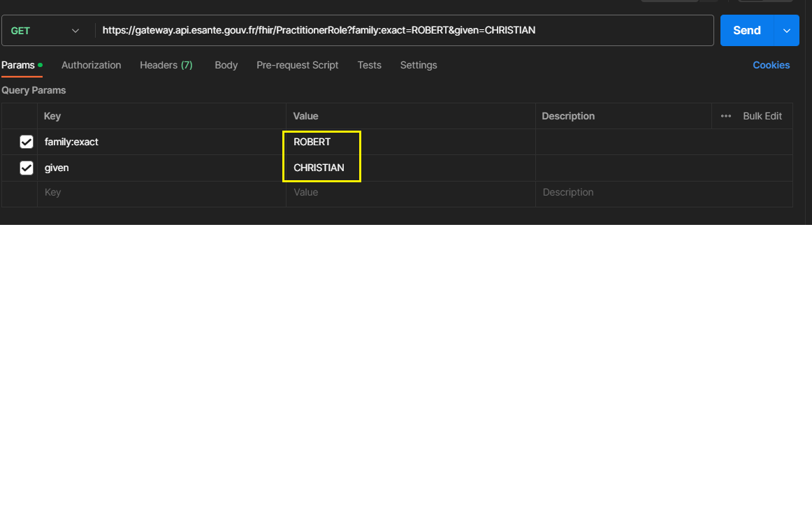Edit the CHRISTIAN value cell
Viewport: 812px width, 528px height.
tap(319, 168)
